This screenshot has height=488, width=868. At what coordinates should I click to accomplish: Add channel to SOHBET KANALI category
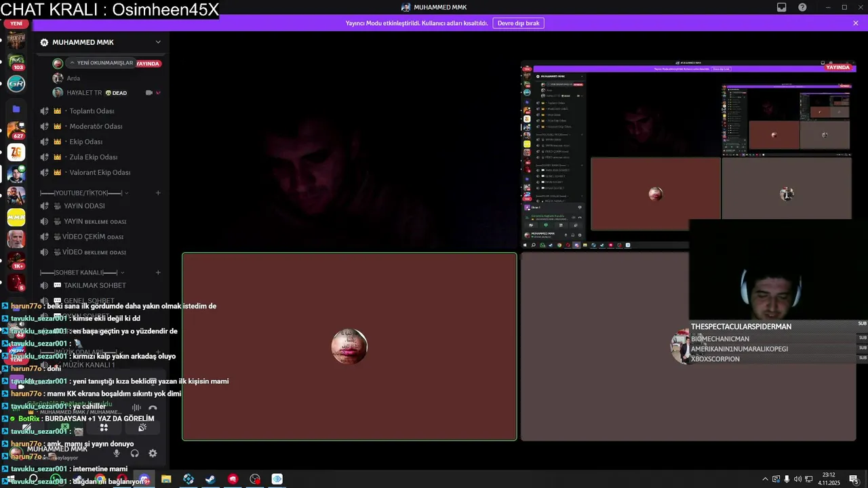pos(158,272)
